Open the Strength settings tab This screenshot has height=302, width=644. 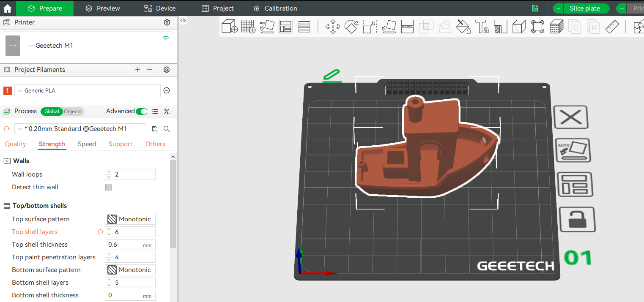click(52, 144)
